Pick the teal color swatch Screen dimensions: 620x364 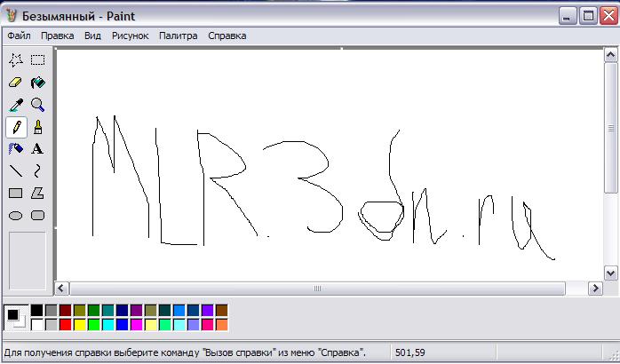click(x=108, y=310)
